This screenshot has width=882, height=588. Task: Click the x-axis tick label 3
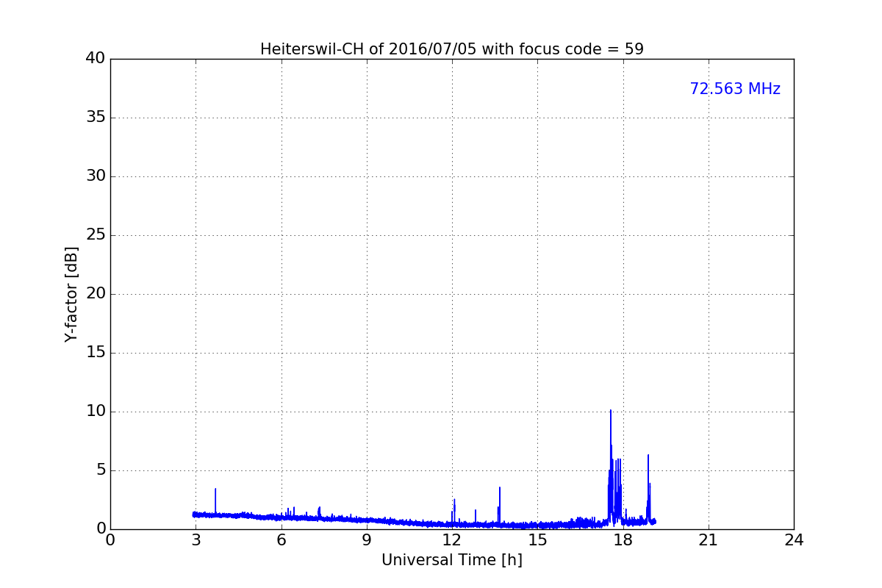pyautogui.click(x=196, y=540)
